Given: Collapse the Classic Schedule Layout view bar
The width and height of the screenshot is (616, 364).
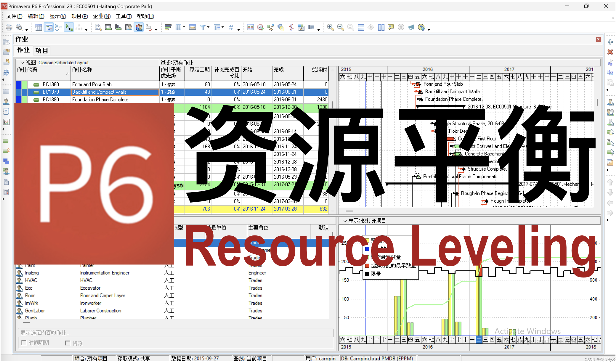Looking at the screenshot, I should pyautogui.click(x=22, y=62).
